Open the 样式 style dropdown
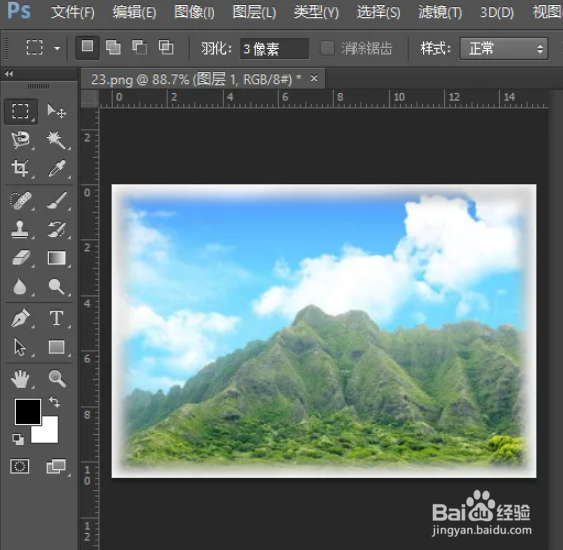This screenshot has width=563, height=550. 504,48
